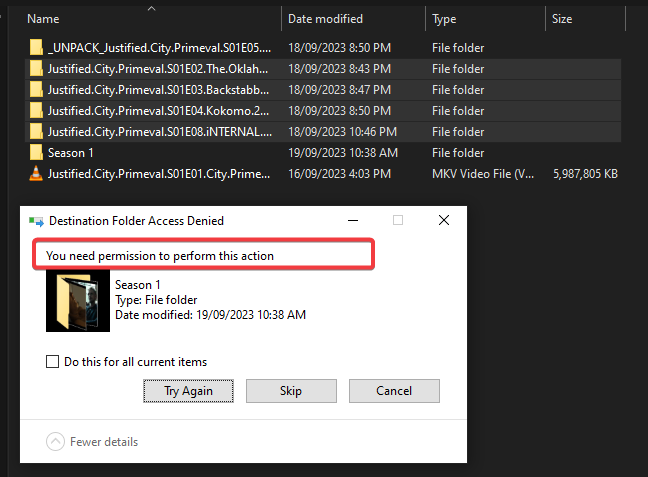The width and height of the screenshot is (648, 477).
Task: Click the 18/09/2023 8:47 PM date cell
Action: pyautogui.click(x=339, y=90)
